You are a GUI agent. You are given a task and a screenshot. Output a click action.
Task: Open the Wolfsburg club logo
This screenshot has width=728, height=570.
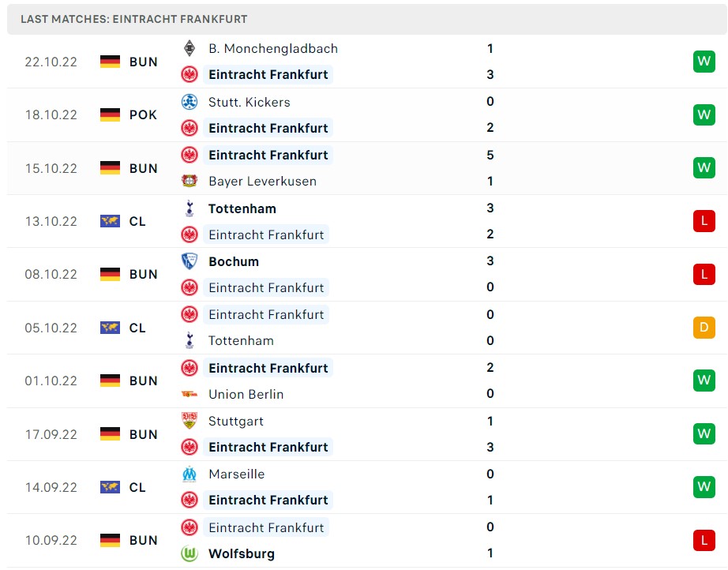pos(190,553)
